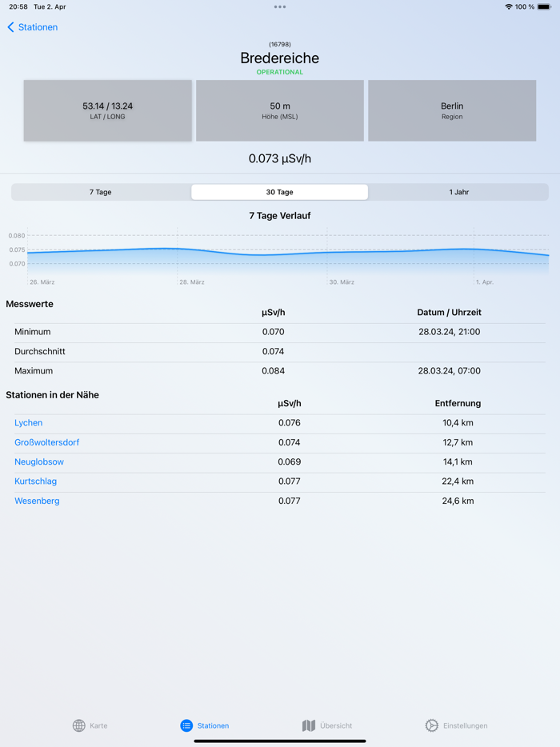The height and width of the screenshot is (747, 560).
Task: Tap the Stationen in der Nähe heading
Action: click(53, 395)
